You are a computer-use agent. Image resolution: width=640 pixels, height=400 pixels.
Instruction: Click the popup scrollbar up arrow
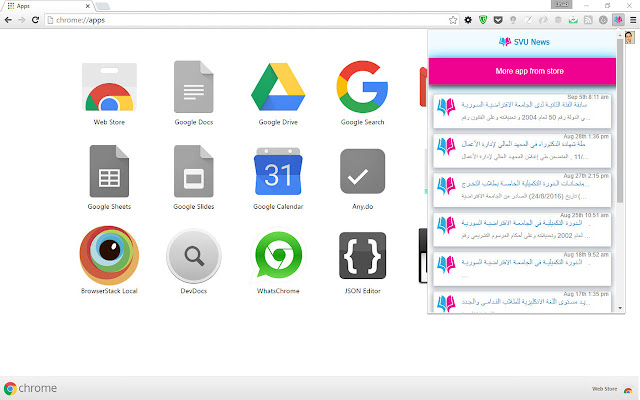click(620, 34)
